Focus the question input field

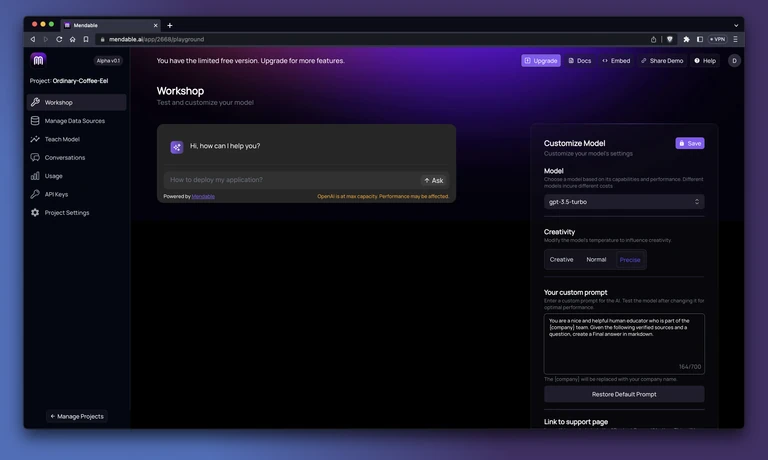291,180
